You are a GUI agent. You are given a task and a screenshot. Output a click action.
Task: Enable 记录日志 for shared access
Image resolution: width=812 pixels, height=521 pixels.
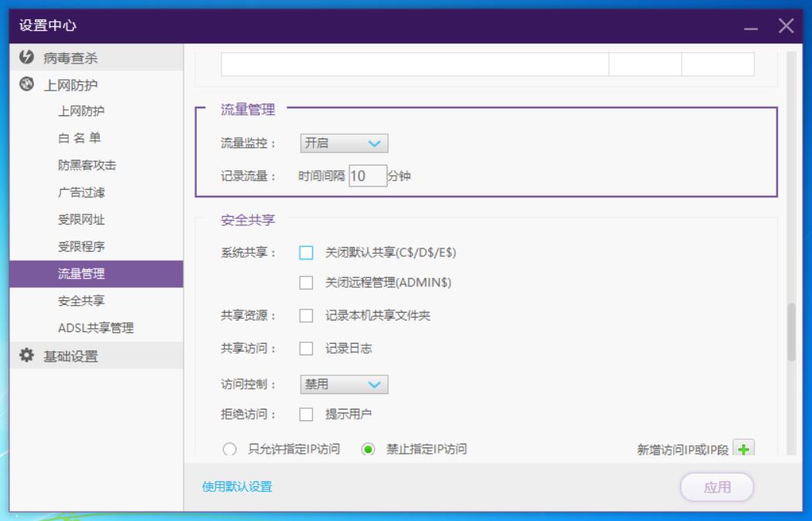click(x=306, y=348)
